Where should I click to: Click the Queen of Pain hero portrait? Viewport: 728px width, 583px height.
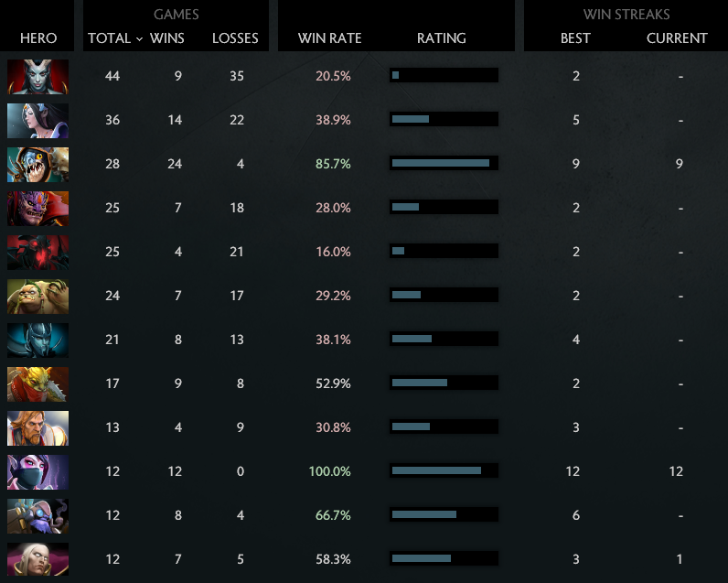tap(37, 76)
